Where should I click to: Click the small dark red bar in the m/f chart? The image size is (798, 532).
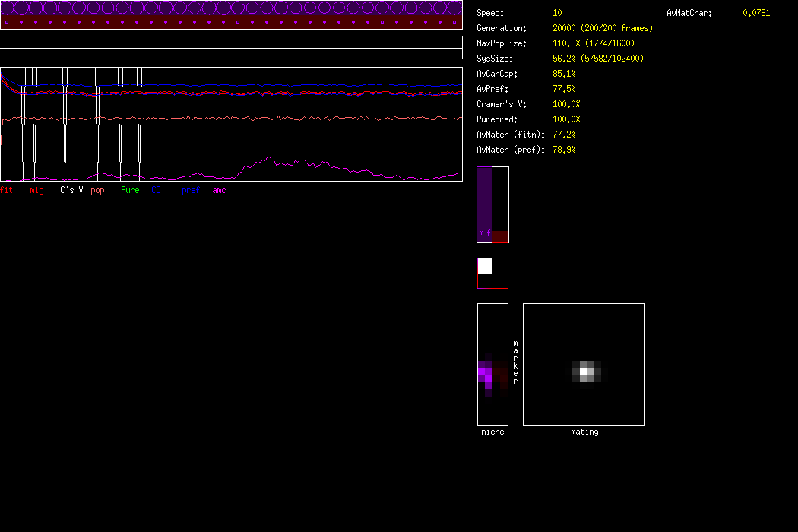pyautogui.click(x=499, y=236)
